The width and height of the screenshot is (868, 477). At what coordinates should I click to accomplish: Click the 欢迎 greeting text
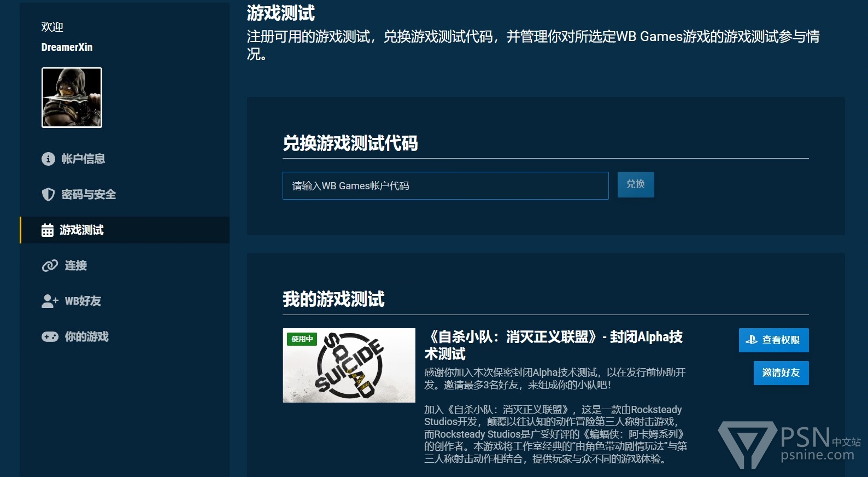[52, 27]
